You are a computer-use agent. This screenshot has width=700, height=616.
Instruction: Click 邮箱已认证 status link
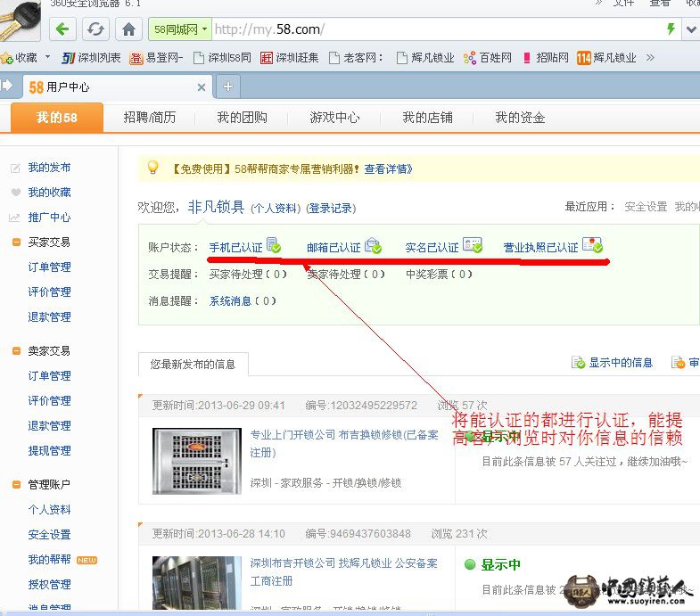coord(334,247)
